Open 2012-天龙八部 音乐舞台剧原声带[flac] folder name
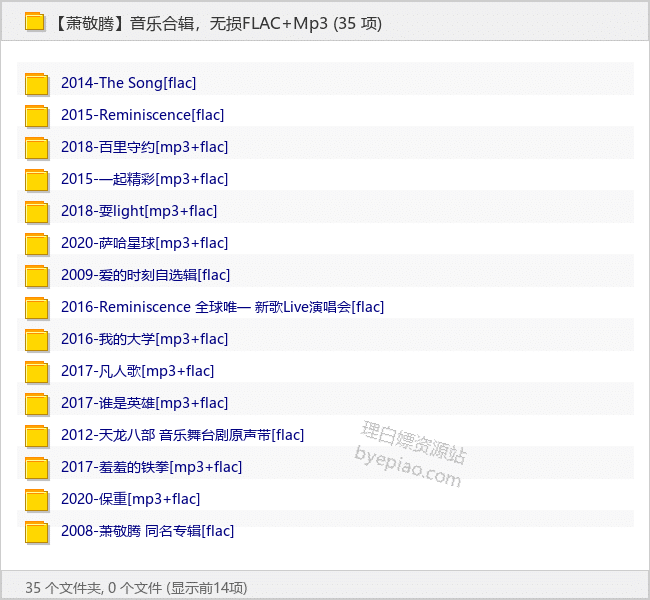Image resolution: width=650 pixels, height=600 pixels. pos(182,435)
